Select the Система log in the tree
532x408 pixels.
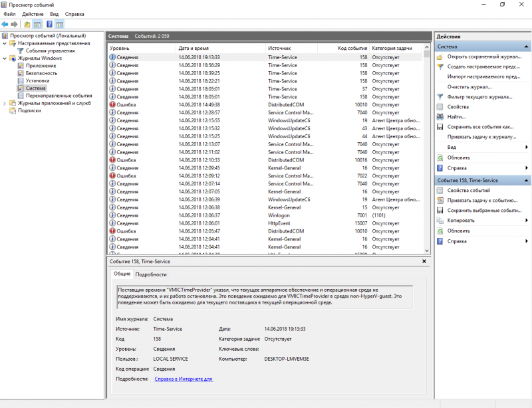(36, 88)
